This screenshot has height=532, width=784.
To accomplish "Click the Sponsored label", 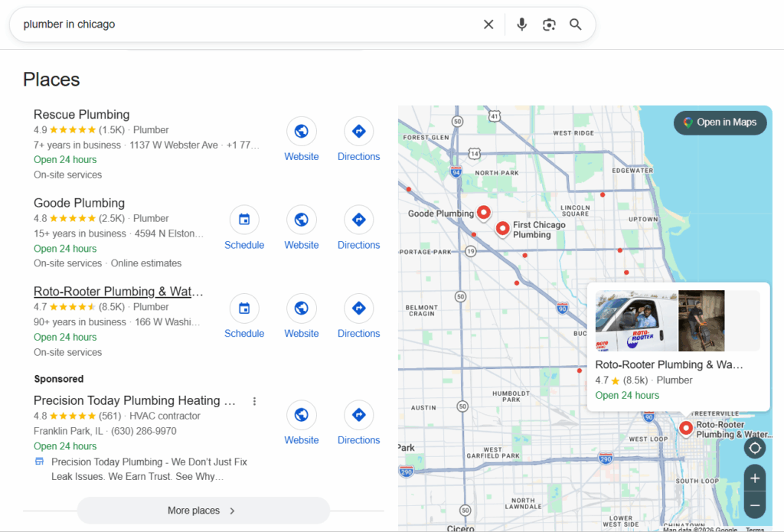I will 58,379.
